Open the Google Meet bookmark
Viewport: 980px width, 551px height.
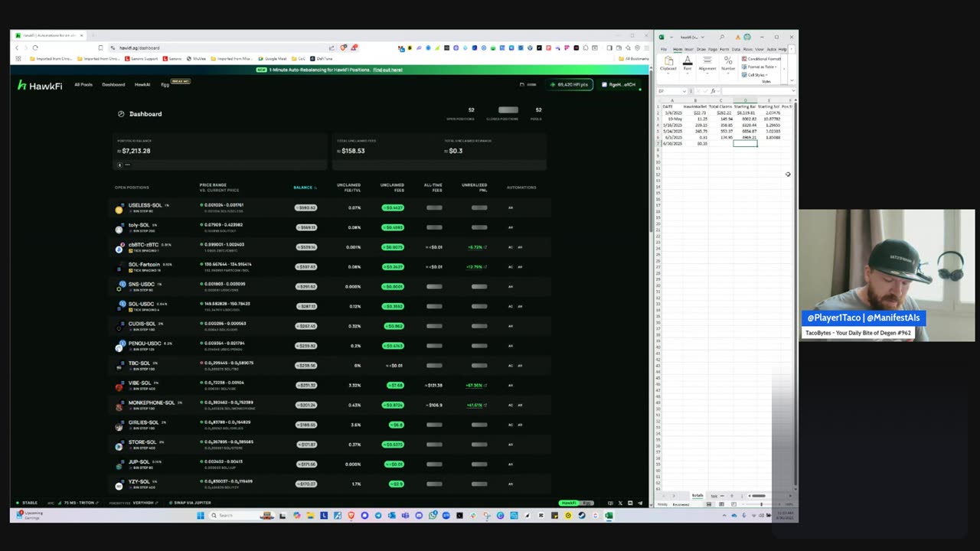click(273, 59)
